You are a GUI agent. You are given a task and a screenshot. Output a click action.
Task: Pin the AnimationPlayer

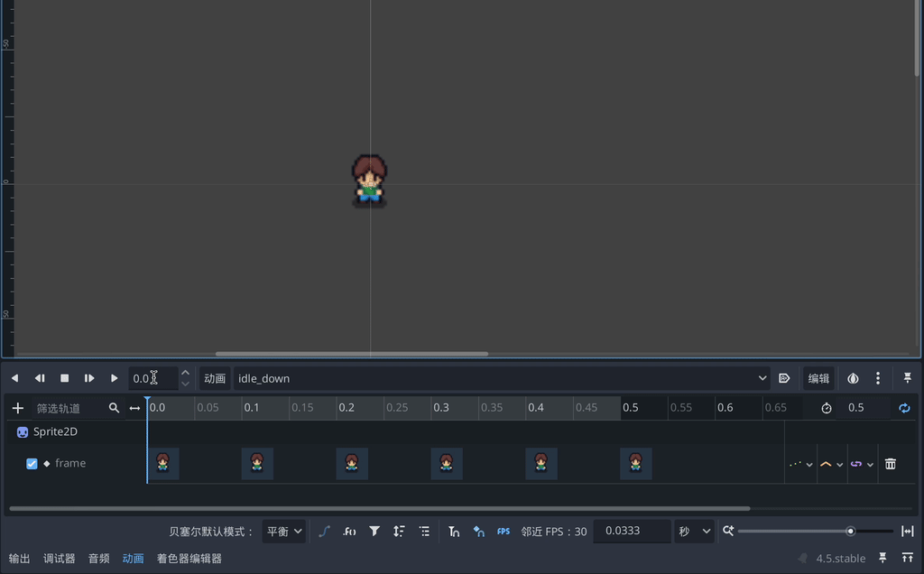(908, 378)
